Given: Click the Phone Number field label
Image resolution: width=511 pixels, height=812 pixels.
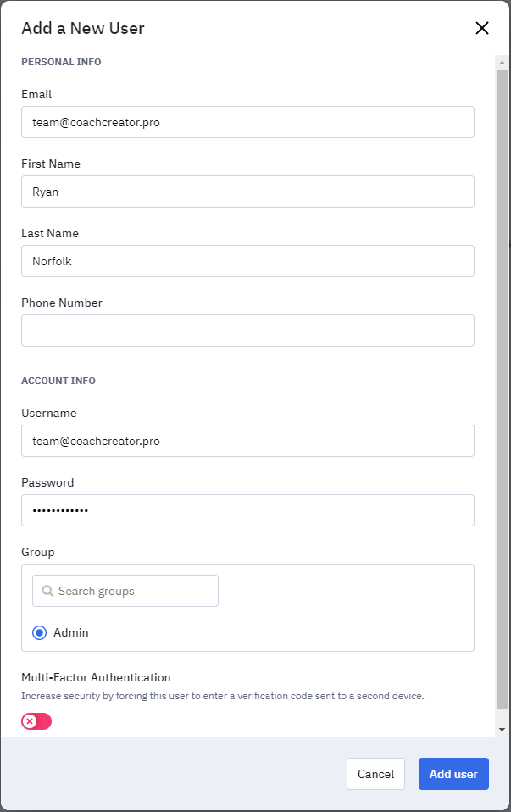Looking at the screenshot, I should click(x=62, y=303).
